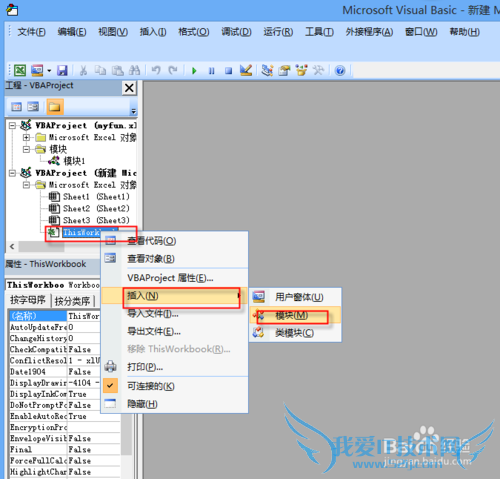The height and width of the screenshot is (479, 500).
Task: Open project panel toolbar overflow arrow
Action: coord(133,111)
